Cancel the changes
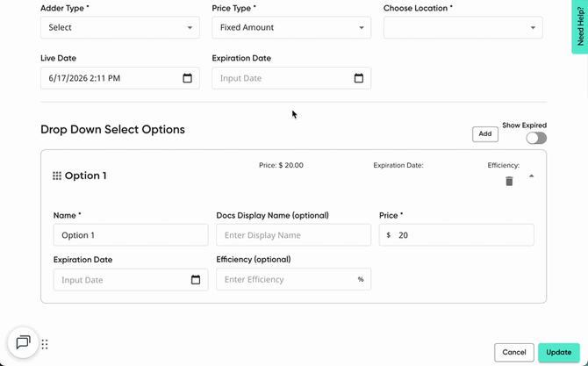Screen dimensions: 588x366 point(513,353)
